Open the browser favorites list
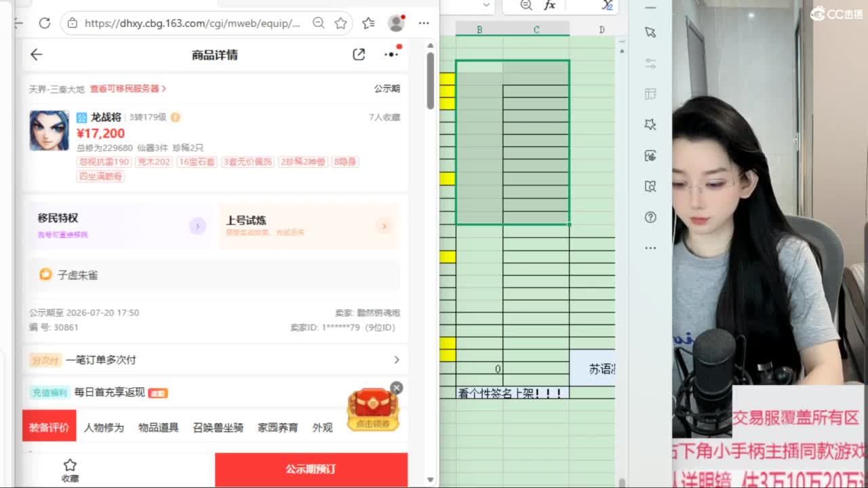This screenshot has height=488, width=868. [x=368, y=23]
